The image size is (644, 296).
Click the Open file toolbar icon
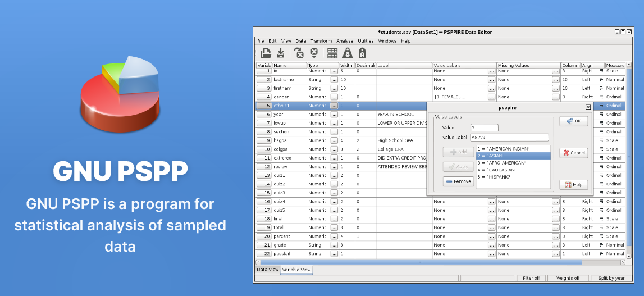pos(266,53)
